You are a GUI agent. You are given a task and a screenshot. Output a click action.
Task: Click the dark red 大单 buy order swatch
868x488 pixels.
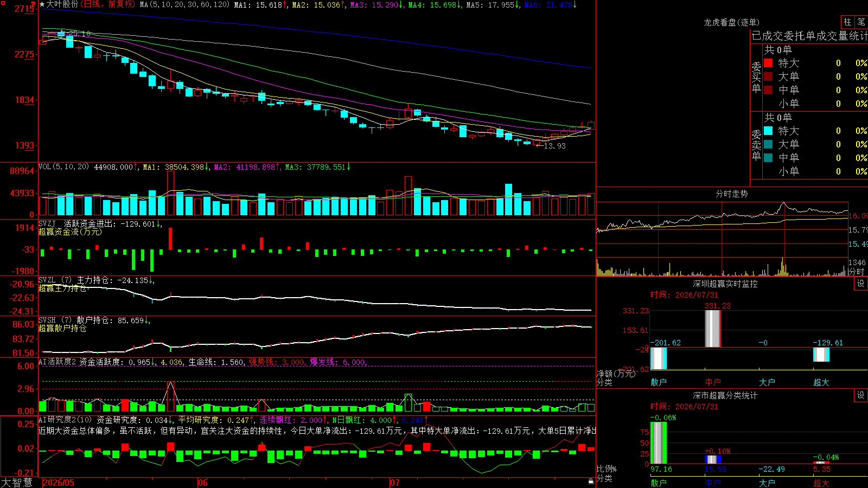[768, 76]
